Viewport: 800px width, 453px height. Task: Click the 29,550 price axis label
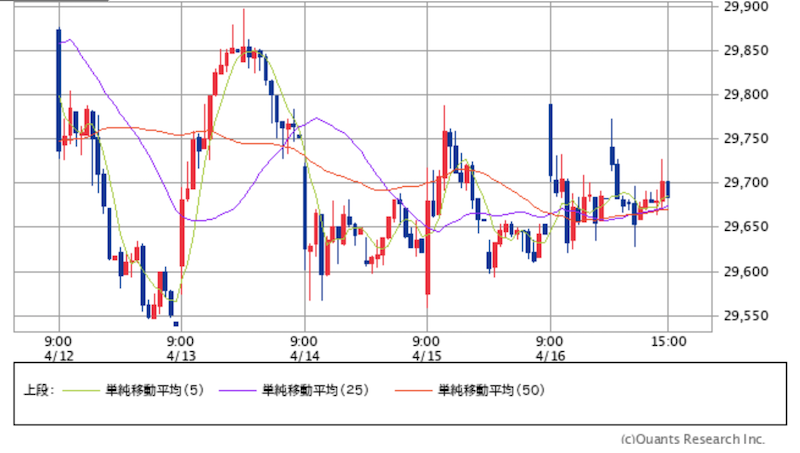point(746,316)
